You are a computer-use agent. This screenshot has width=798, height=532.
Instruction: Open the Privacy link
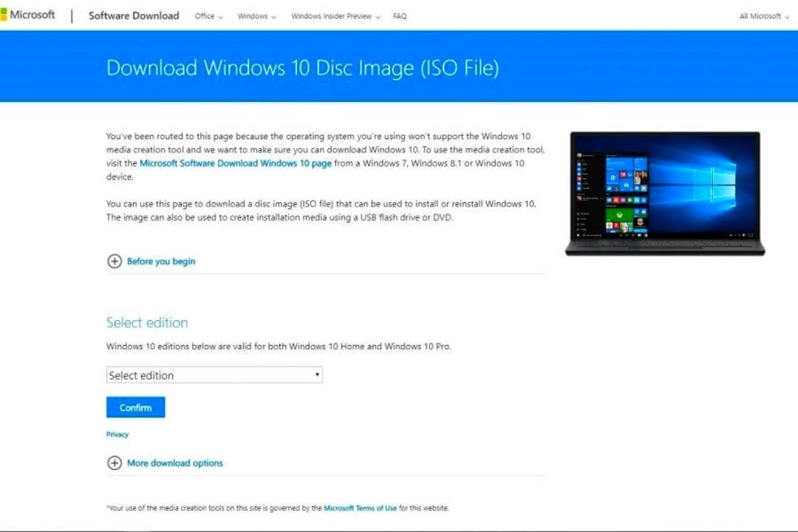click(x=117, y=434)
